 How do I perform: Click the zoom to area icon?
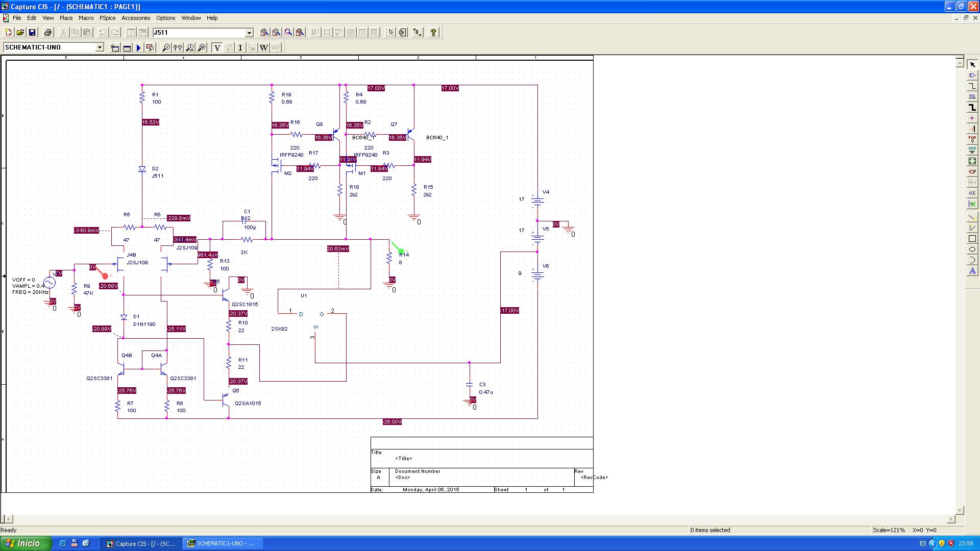pos(288,32)
